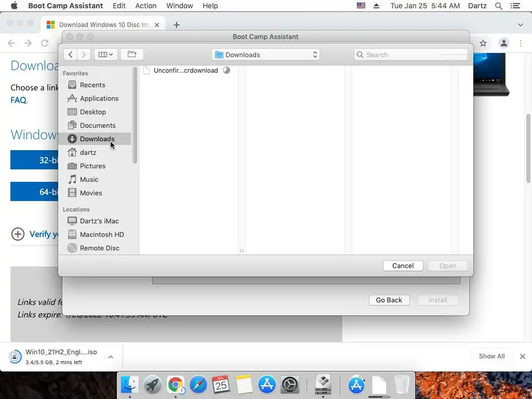Select Music in the sidebar
The height and width of the screenshot is (399, 532).
click(95, 179)
